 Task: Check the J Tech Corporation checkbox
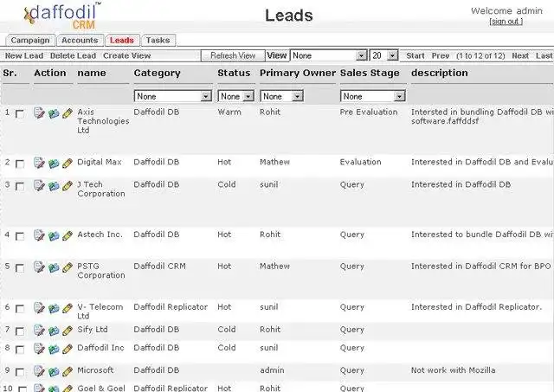20,186
